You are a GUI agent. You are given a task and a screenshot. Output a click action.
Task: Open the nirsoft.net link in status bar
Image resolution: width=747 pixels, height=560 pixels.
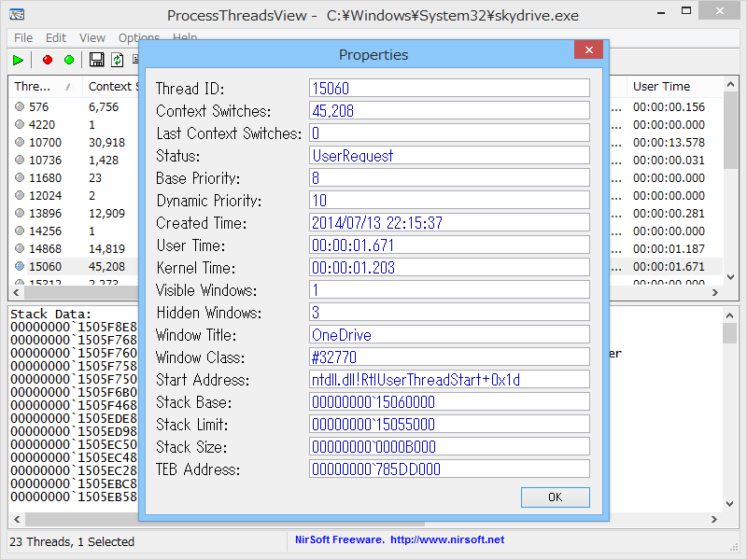point(447,539)
